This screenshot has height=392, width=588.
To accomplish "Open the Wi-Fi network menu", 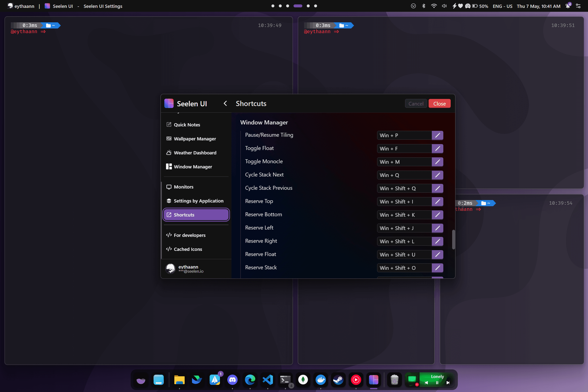I will (434, 6).
